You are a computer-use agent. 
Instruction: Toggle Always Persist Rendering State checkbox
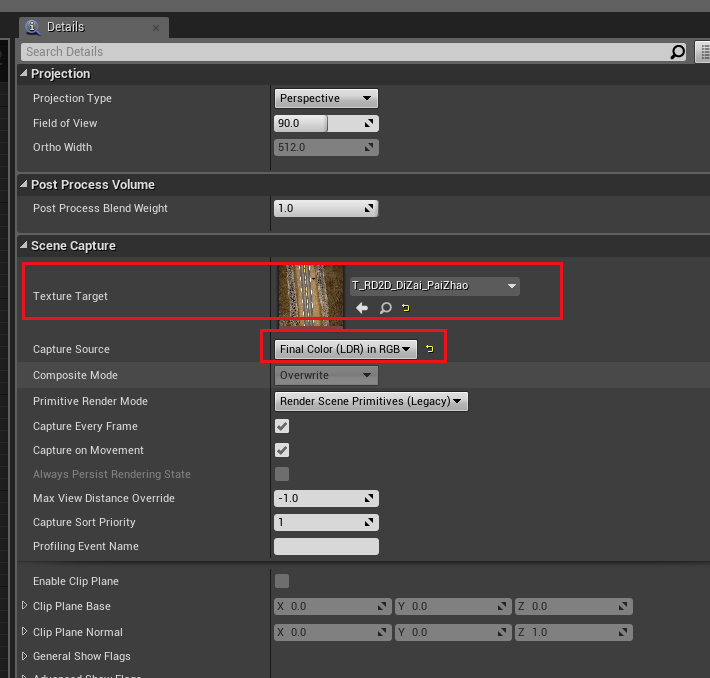point(282,474)
